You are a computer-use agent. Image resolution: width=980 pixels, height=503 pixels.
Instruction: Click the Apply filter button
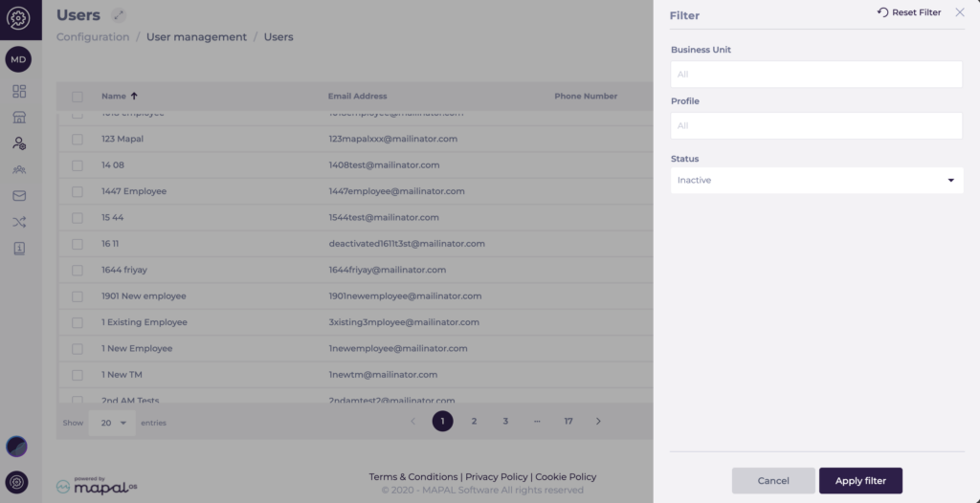coord(860,481)
